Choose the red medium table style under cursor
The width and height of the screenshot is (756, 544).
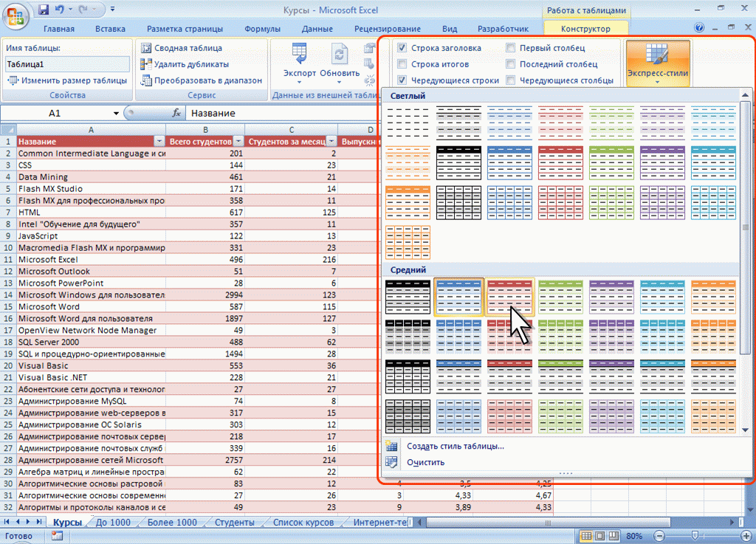509,297
